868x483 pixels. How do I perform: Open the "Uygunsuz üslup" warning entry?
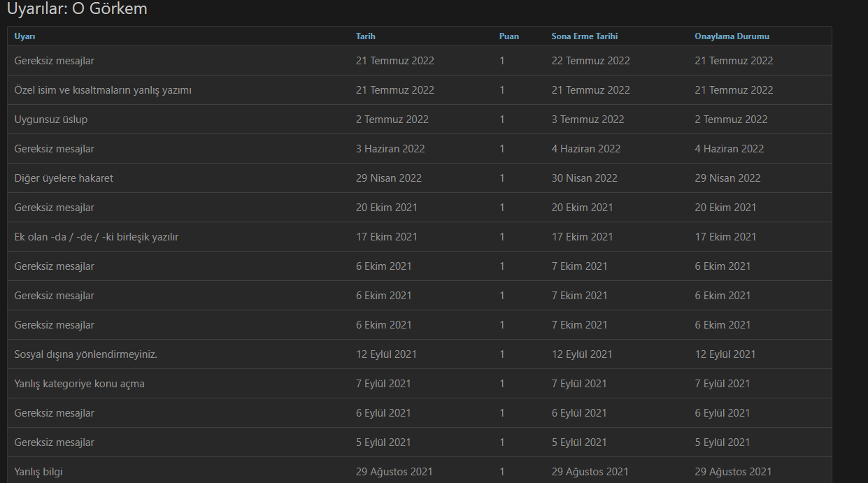(51, 120)
